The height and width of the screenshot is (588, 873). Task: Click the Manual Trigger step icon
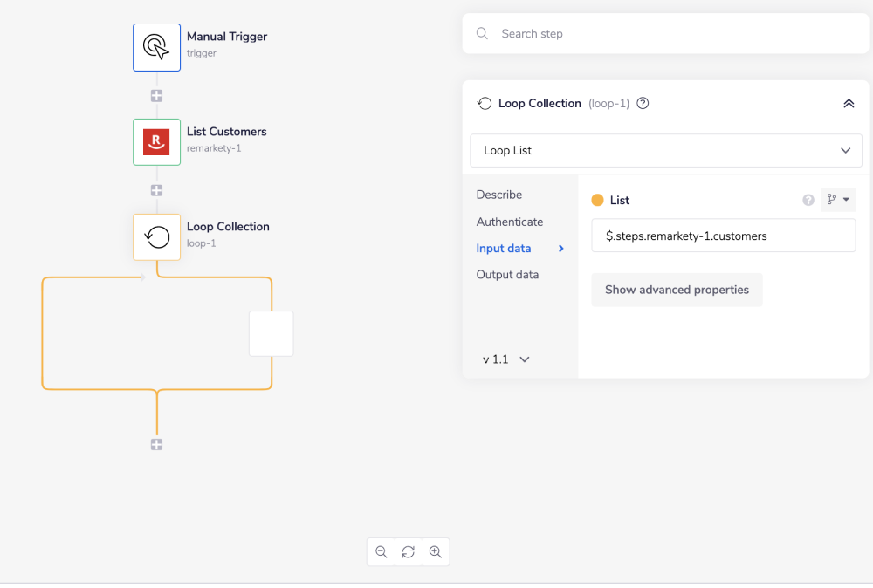(156, 47)
